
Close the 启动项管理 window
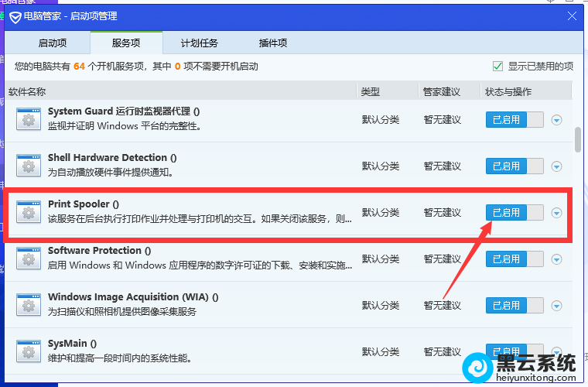(x=572, y=16)
